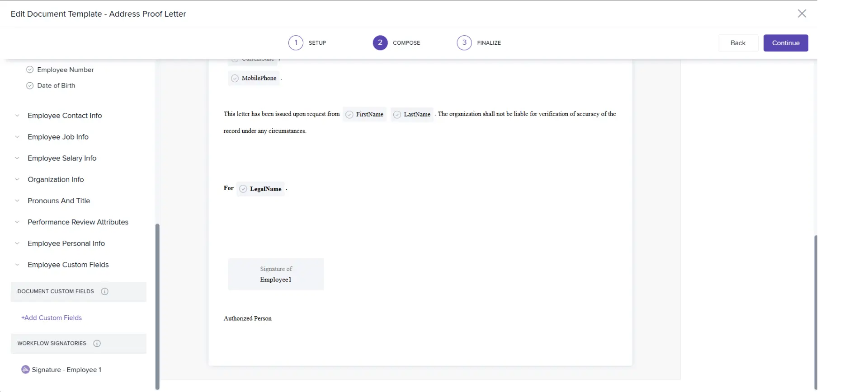The image size is (868, 392).
Task: Select the Employee Number field check circle
Action: tap(30, 70)
